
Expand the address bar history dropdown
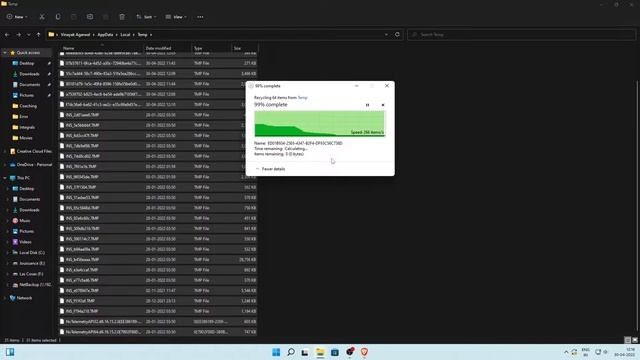tap(386, 35)
